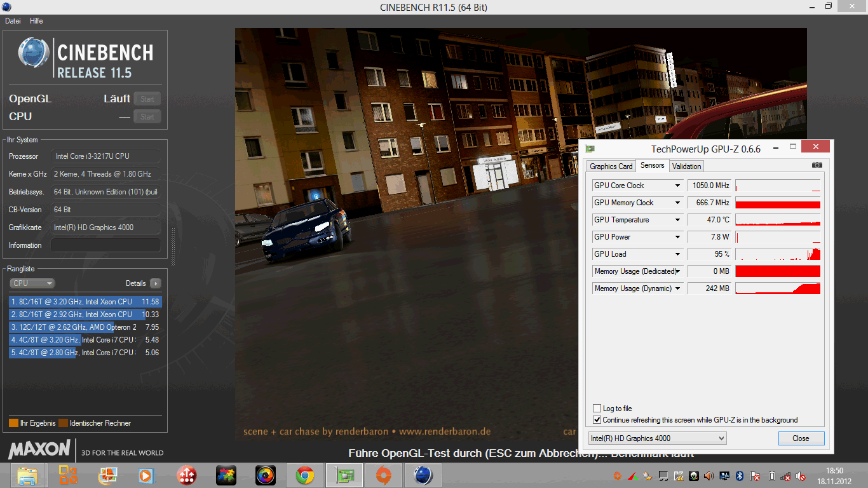Screen dimensions: 868x488
Task: Enable the Log to file checkbox
Action: tap(597, 409)
